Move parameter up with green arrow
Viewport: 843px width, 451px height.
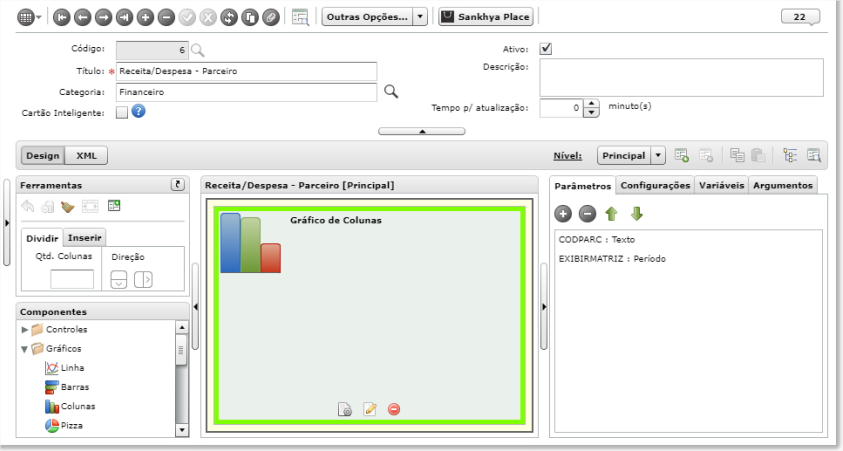611,214
